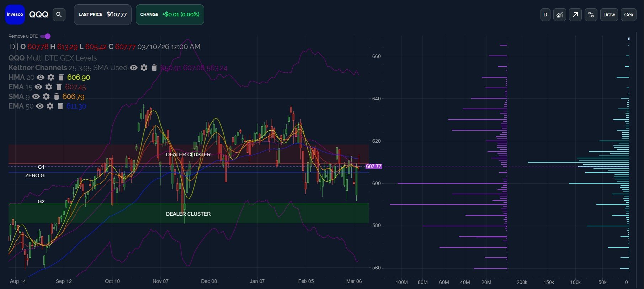Click the G1 level label
Image resolution: width=644 pixels, height=289 pixels.
click(x=41, y=167)
